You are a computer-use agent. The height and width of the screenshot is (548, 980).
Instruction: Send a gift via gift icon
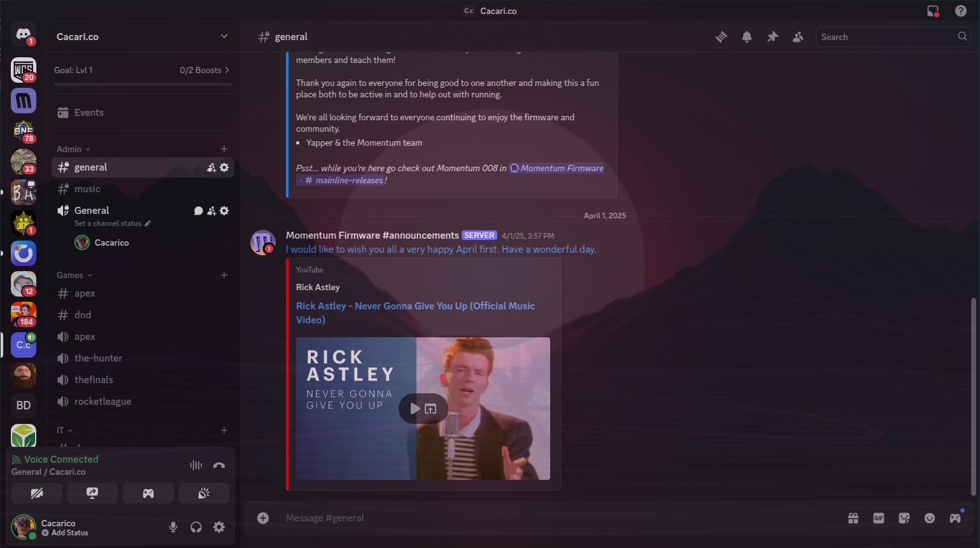853,518
